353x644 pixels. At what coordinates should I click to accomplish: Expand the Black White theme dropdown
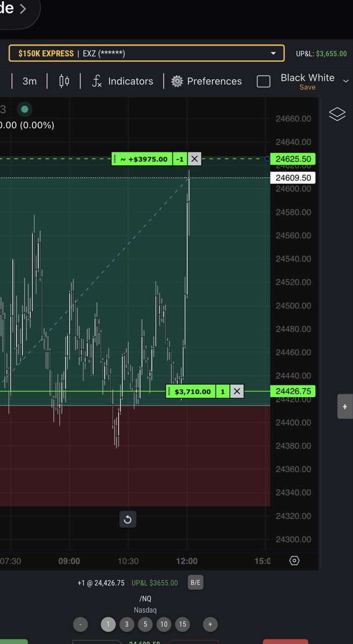345,81
